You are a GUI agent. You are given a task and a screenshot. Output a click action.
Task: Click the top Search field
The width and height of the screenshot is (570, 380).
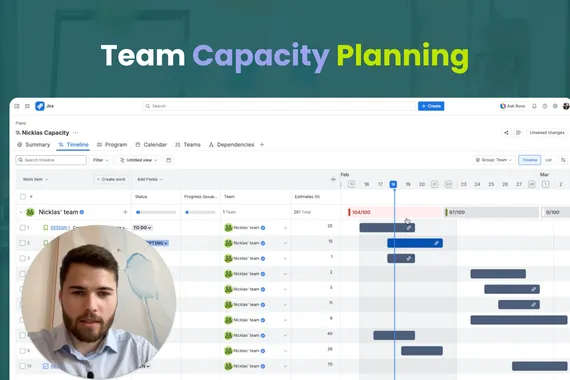(279, 106)
